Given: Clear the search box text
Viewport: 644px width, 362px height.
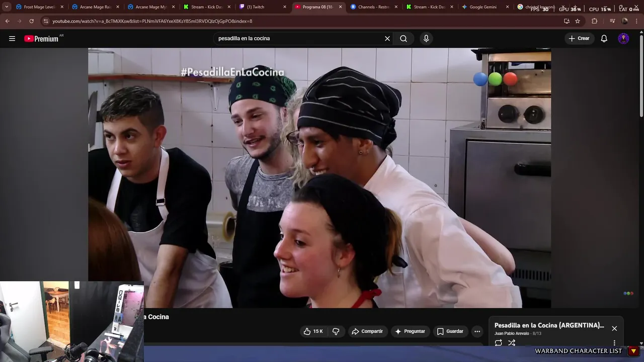Looking at the screenshot, I should tap(387, 39).
